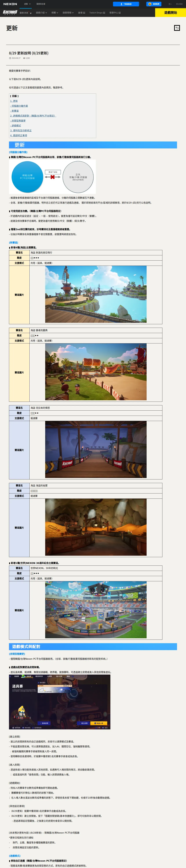This screenshot has width=186, height=868.
Task: Expand the 遊戲 dropdown in the top bar
Action: [x=27, y=4]
